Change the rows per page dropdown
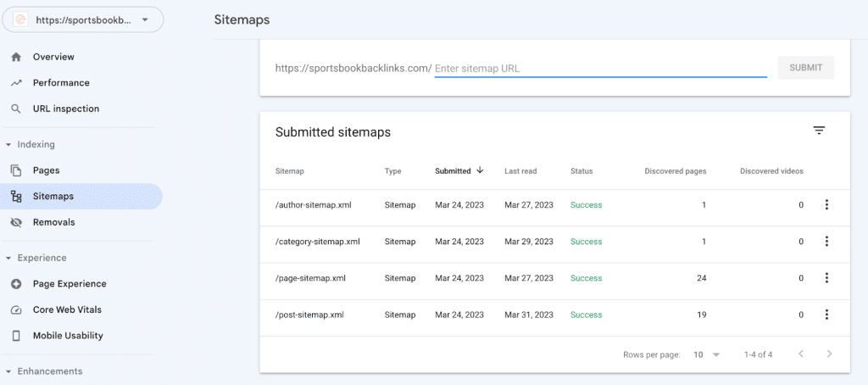Screen dimensions: 868x385 (706, 354)
